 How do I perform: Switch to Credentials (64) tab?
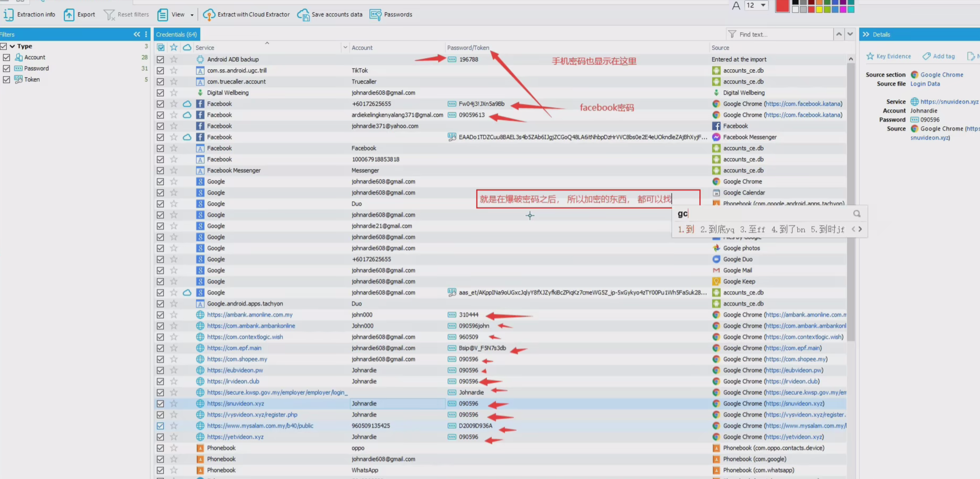[x=176, y=34]
